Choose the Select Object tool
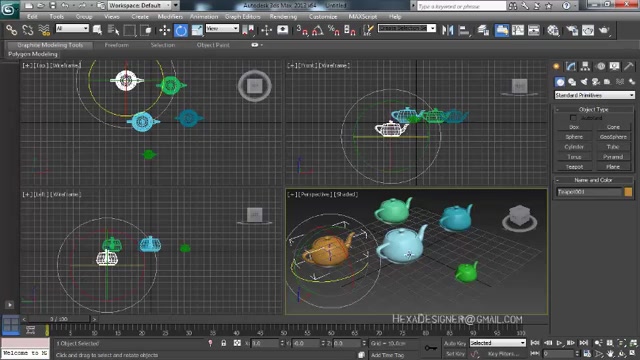 (x=97, y=30)
